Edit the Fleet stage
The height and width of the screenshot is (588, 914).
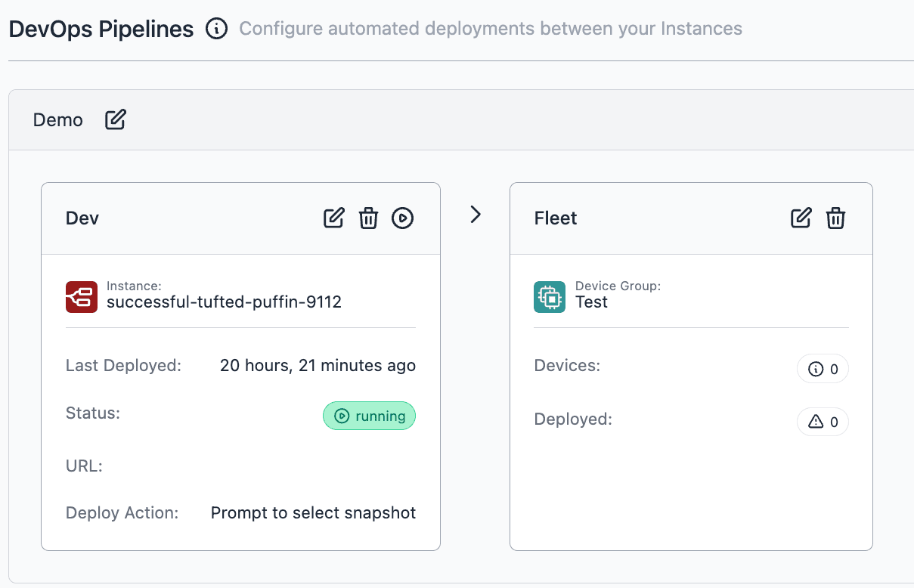[x=801, y=218]
